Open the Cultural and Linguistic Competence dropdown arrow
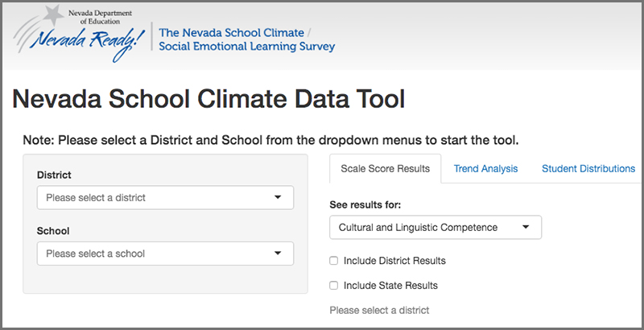This screenshot has height=330, width=644. pos(526,227)
